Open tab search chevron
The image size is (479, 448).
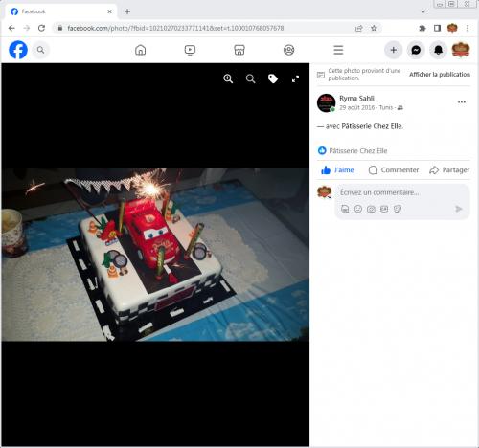point(423,11)
